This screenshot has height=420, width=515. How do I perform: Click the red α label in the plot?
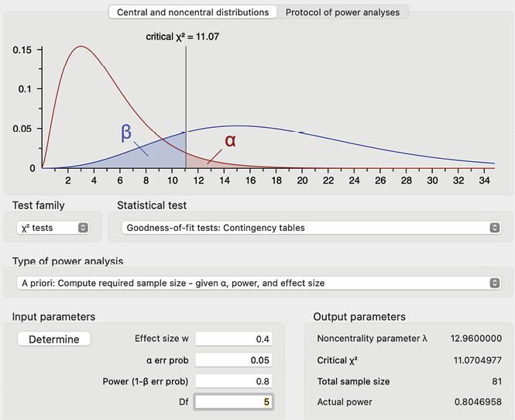pos(230,140)
